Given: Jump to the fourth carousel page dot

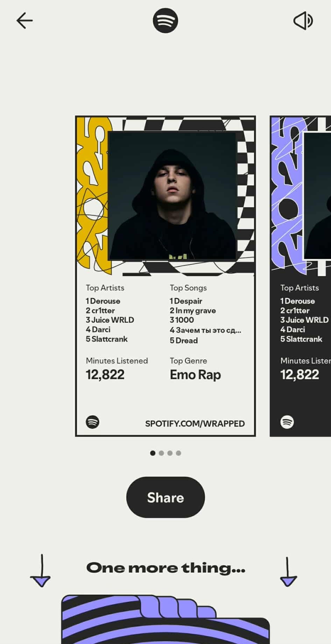Looking at the screenshot, I should pyautogui.click(x=178, y=453).
